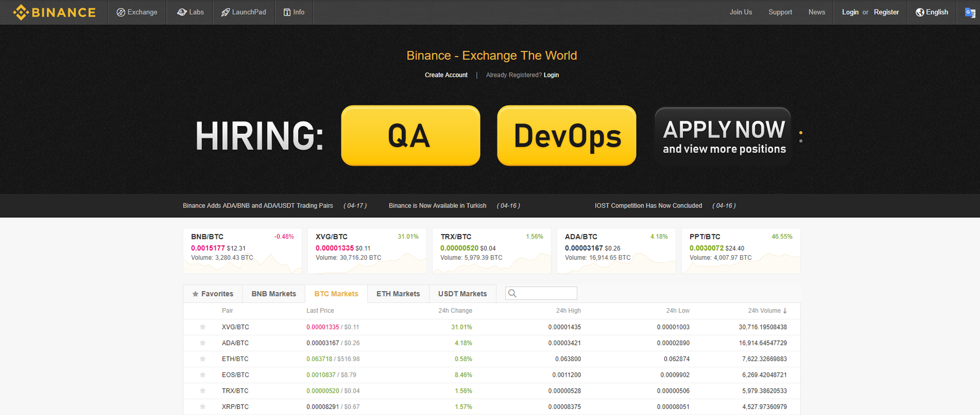
Task: Sort by 24h High column
Action: click(x=568, y=311)
